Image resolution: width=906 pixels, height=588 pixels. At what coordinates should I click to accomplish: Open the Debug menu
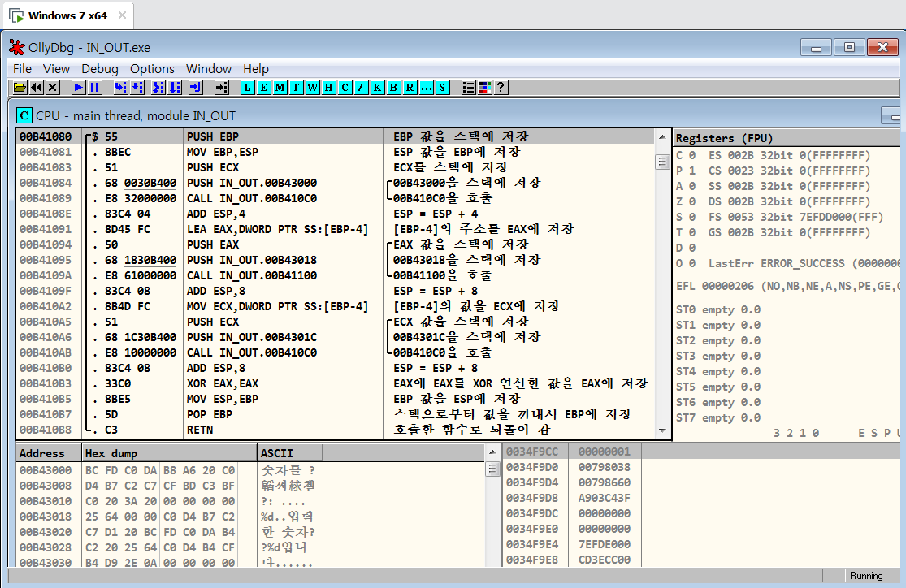tap(100, 69)
